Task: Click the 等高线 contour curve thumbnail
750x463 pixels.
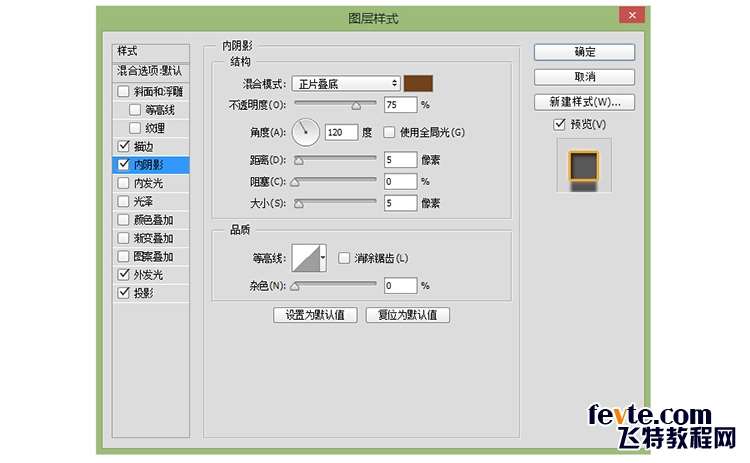Action: click(x=306, y=258)
